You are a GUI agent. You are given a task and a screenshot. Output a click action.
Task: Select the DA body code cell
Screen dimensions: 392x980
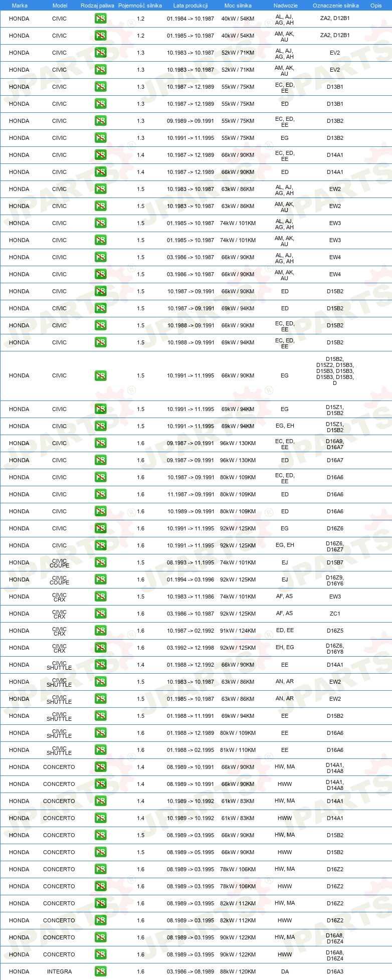(x=285, y=971)
